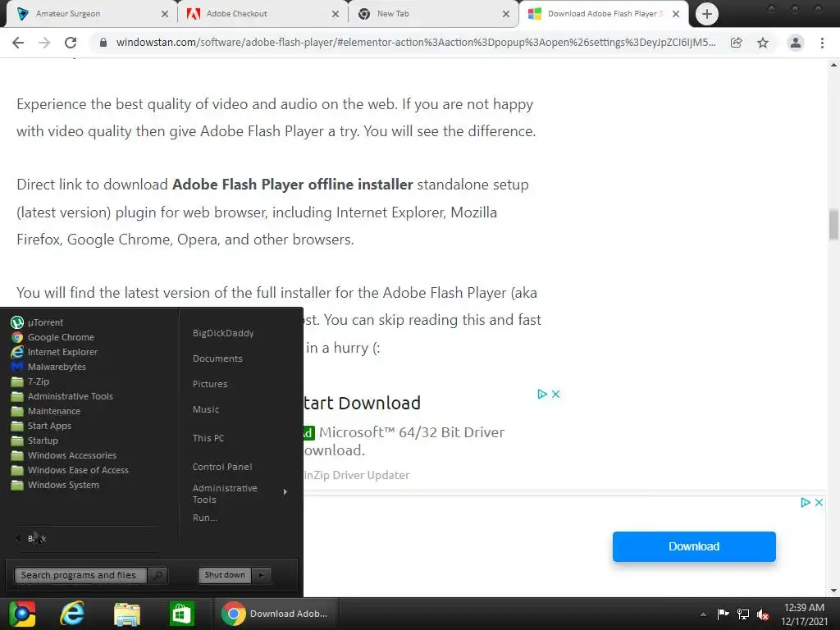Open This PC from Start menu
Viewport: 840px width, 630px height.
pyautogui.click(x=208, y=438)
